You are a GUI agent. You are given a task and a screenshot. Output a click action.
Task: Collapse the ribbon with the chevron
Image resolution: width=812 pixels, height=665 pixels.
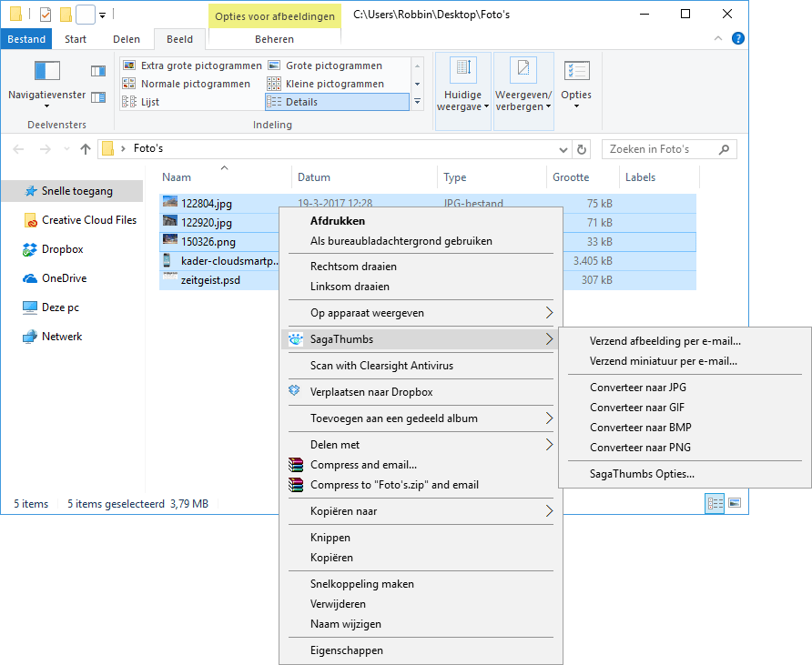pos(717,38)
